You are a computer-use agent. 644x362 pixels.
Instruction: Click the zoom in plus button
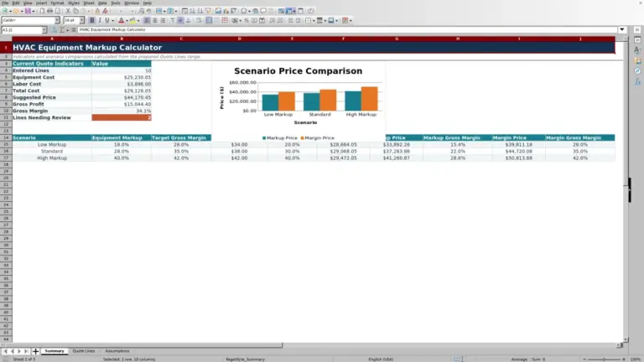point(624,359)
